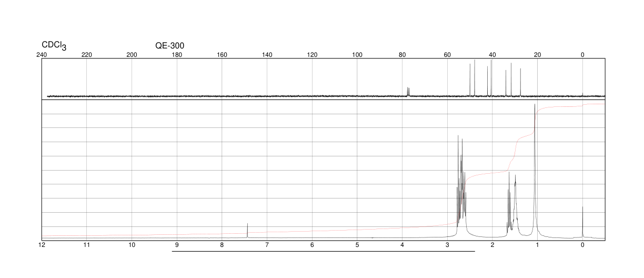Select the 240 label on carbon axis
Screen dimensions: 644x278
[x=42, y=55]
